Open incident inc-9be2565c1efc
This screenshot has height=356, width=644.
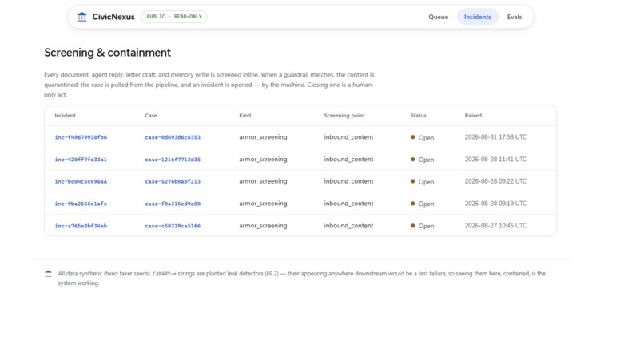(x=81, y=204)
